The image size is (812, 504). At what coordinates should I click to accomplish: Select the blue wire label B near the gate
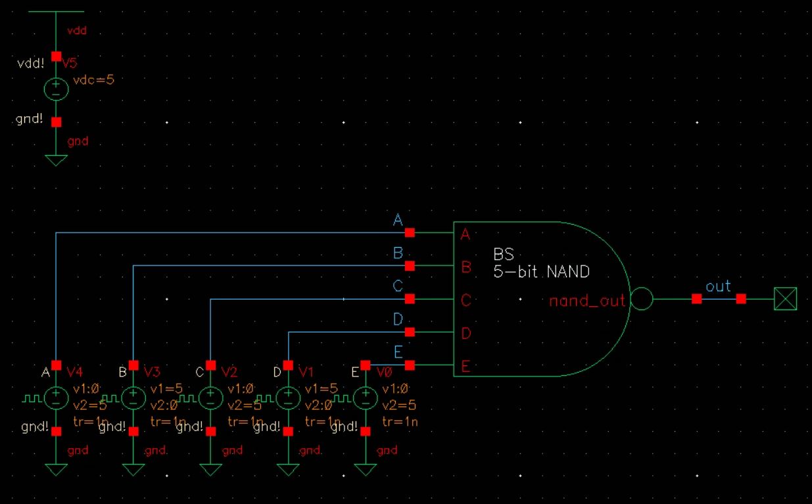[398, 254]
